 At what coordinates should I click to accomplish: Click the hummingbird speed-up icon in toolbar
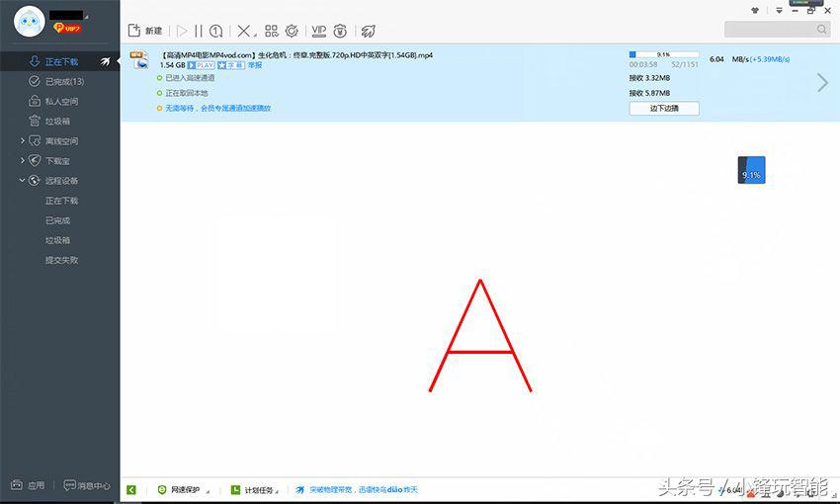(x=368, y=31)
